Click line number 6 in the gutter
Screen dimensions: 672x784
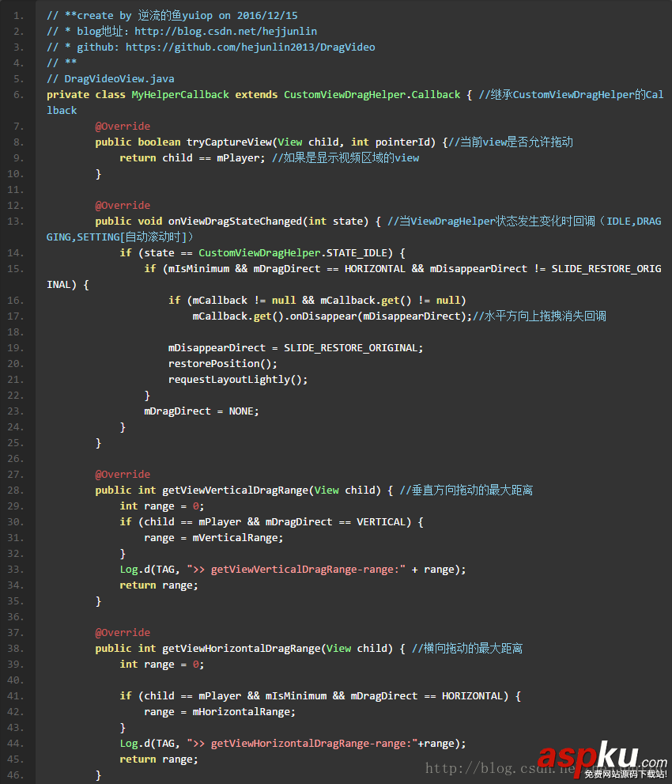pyautogui.click(x=18, y=95)
